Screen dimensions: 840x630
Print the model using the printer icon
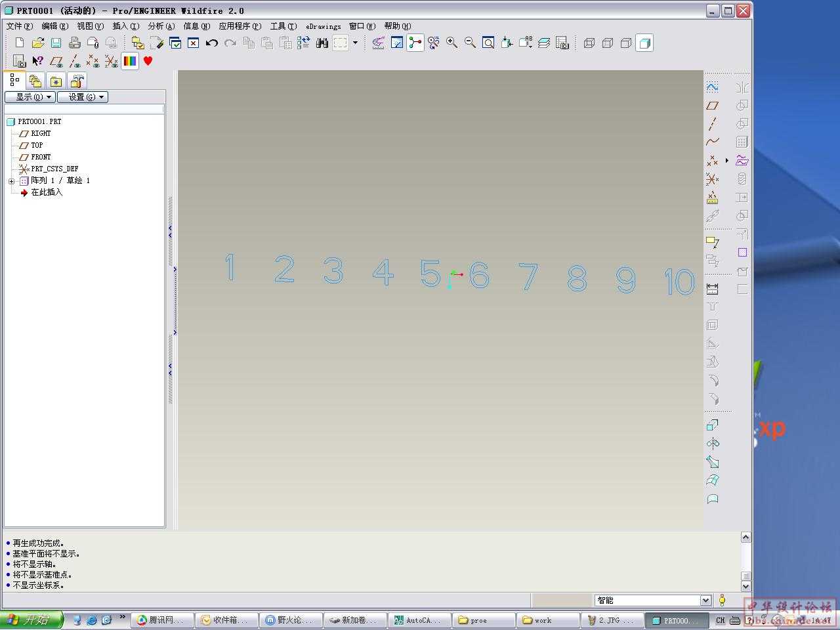tap(75, 43)
